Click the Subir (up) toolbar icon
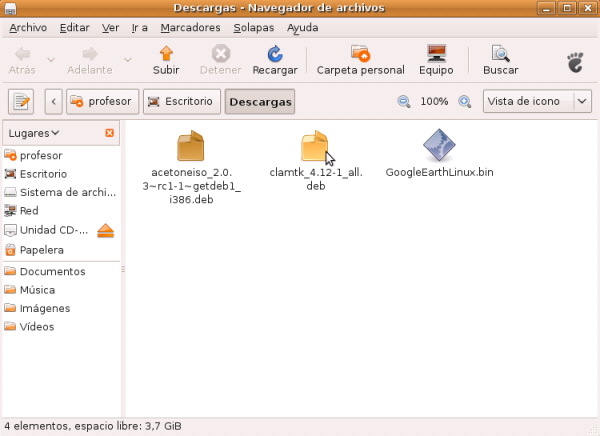Screen dimensions: 600x436 (166, 60)
